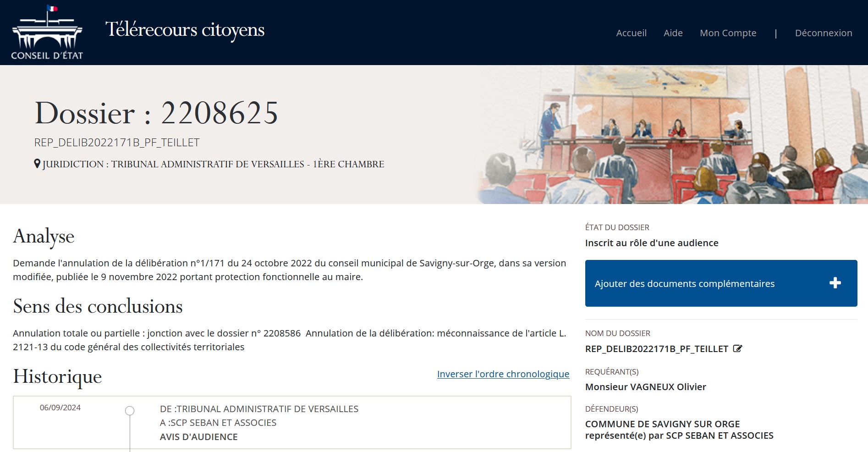Click the courtroom illustration banner
The image size is (868, 452).
[x=669, y=135]
